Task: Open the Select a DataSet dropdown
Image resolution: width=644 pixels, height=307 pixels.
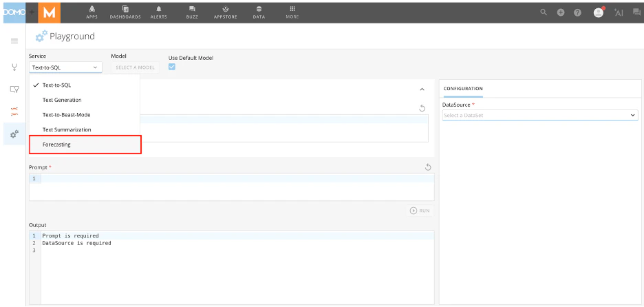Action: click(x=540, y=116)
